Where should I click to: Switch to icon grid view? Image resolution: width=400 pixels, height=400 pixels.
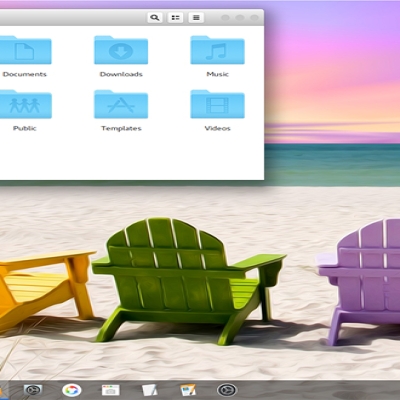[175, 17]
